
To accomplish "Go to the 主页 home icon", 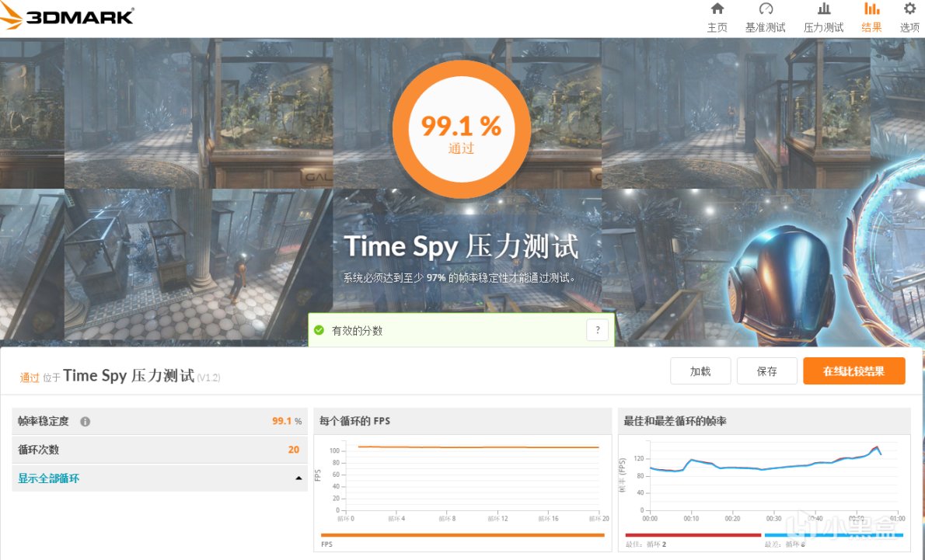I will (x=717, y=9).
